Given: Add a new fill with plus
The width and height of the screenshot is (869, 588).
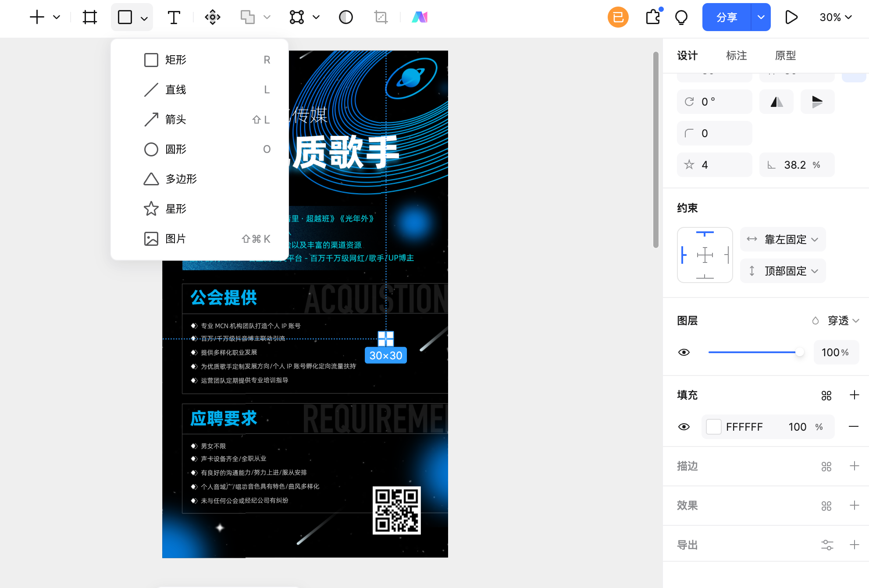Looking at the screenshot, I should pyautogui.click(x=855, y=395).
